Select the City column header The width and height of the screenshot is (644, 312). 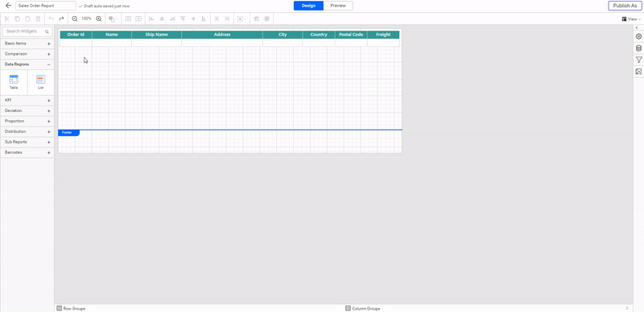(x=283, y=35)
